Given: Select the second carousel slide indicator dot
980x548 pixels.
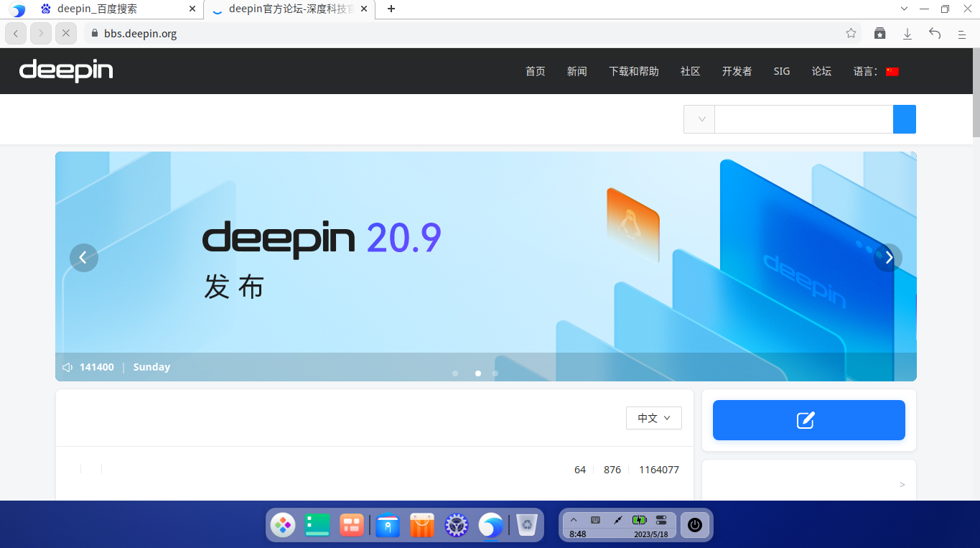Looking at the screenshot, I should click(x=477, y=373).
